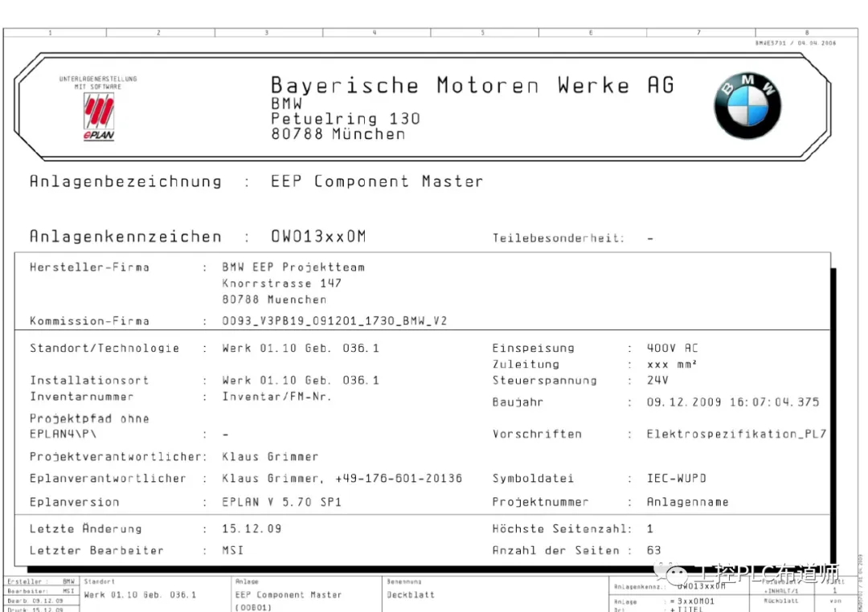The width and height of the screenshot is (868, 612).
Task: Select "Werk 01.10 Geb. 036.1" in bottom Standort block
Action: tap(140, 595)
